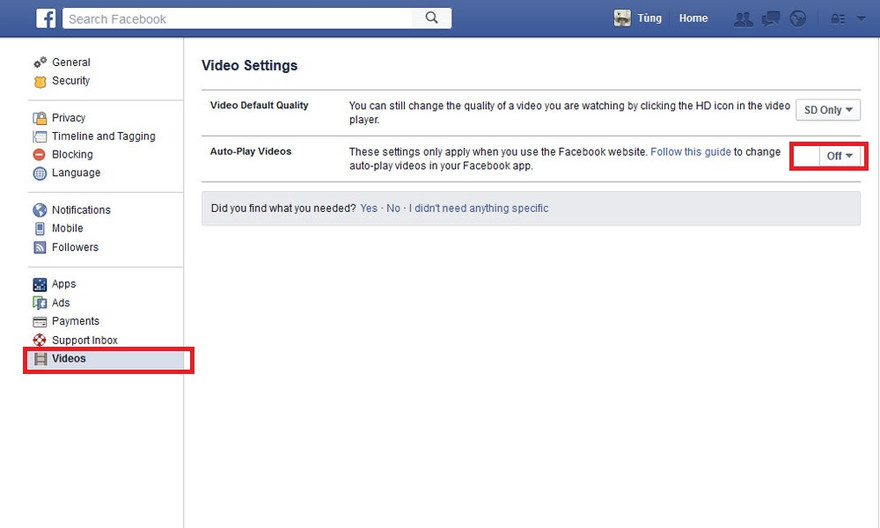The image size is (880, 528).
Task: Click the Language globe icon
Action: pyautogui.click(x=40, y=173)
